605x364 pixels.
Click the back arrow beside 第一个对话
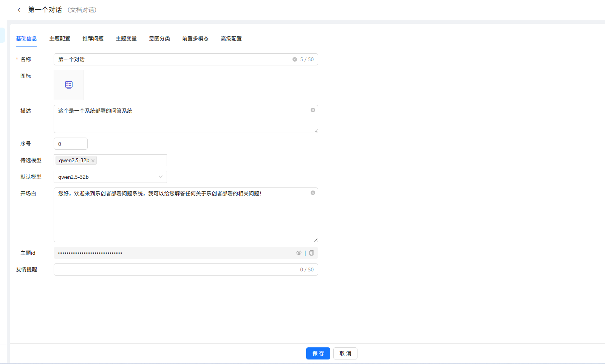tap(19, 10)
